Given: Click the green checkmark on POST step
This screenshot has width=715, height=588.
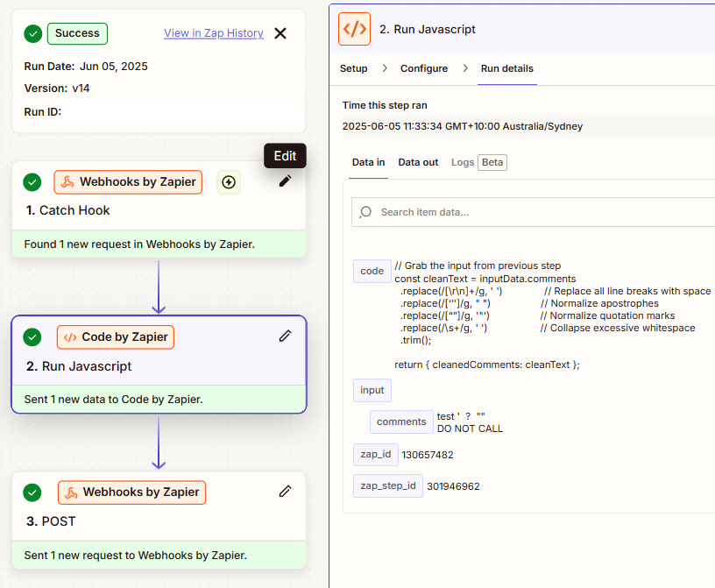Looking at the screenshot, I should coord(32,492).
